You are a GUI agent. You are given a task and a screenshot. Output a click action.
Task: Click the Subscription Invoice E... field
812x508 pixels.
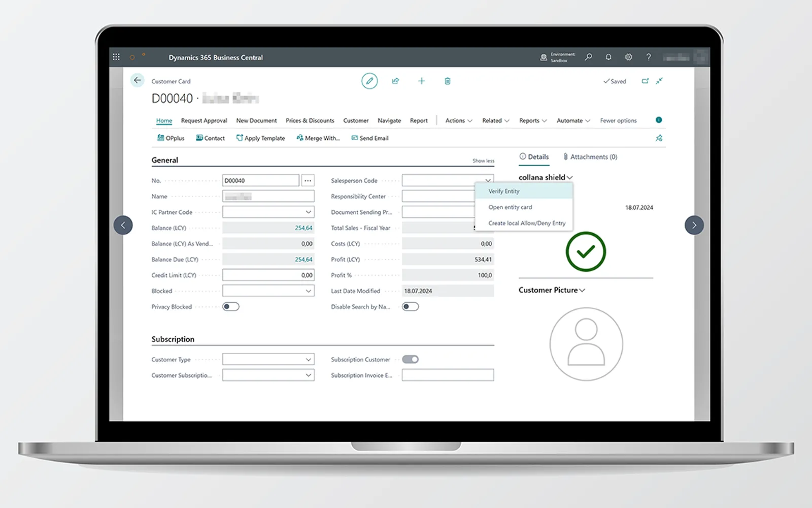pyautogui.click(x=448, y=375)
